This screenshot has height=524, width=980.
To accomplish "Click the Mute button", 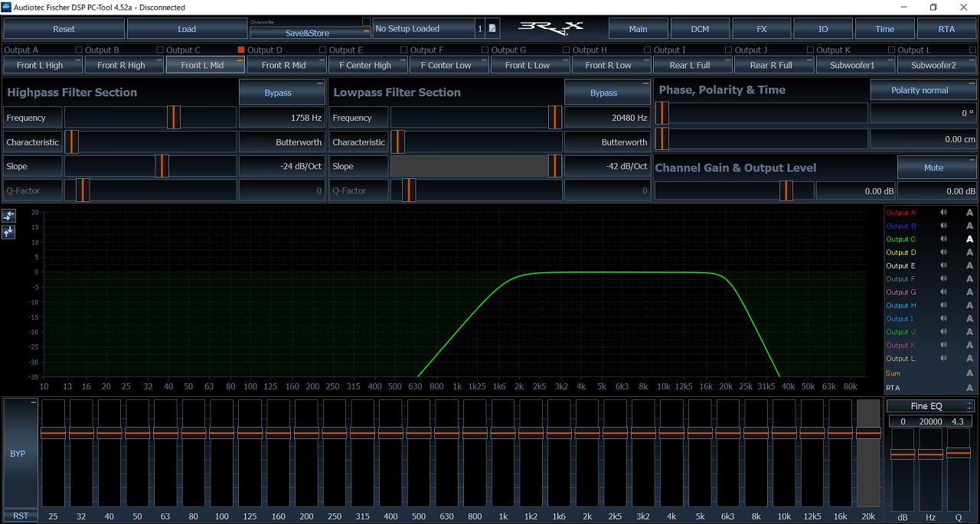I will [937, 168].
